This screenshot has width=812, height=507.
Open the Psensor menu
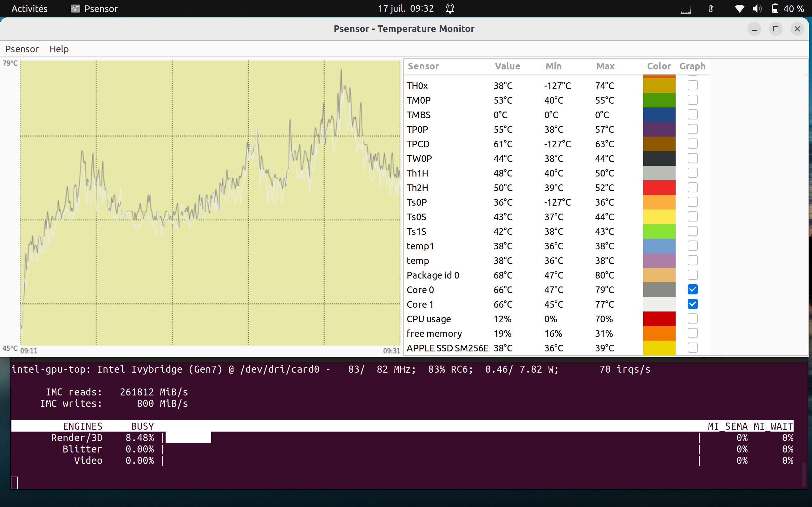pyautogui.click(x=22, y=49)
